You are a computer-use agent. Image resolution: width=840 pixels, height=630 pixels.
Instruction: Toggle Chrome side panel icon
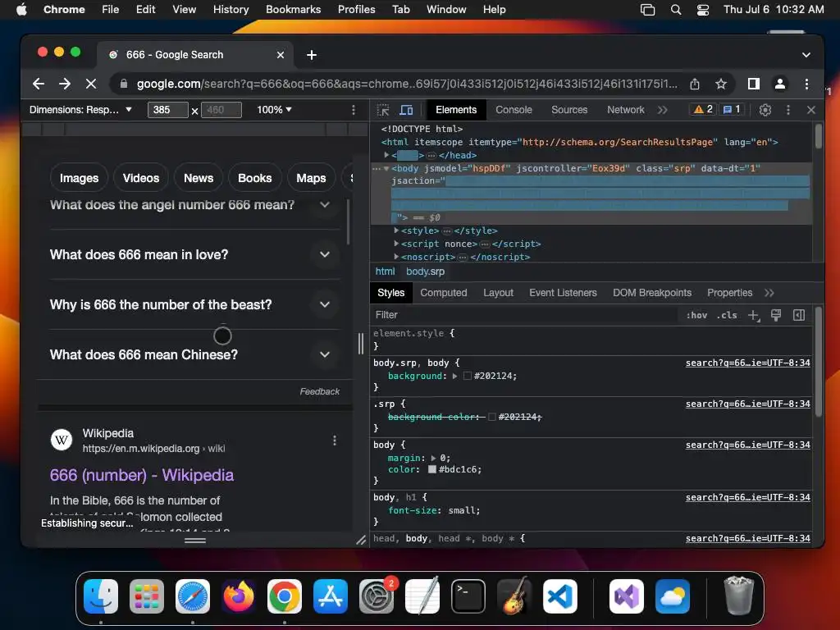(x=754, y=84)
